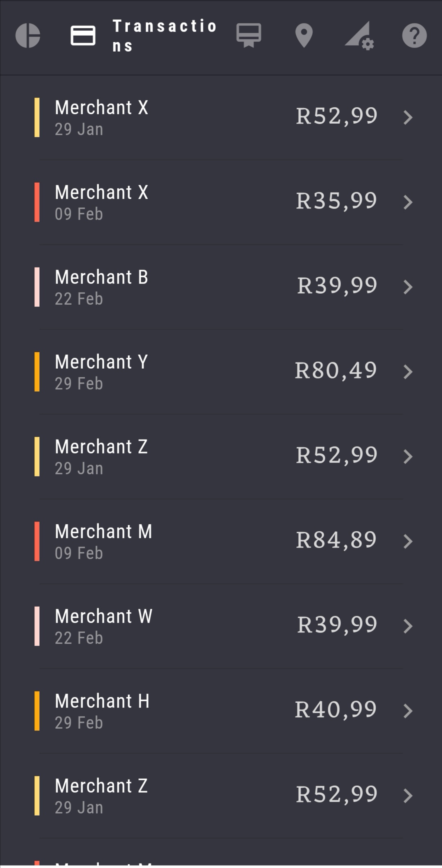
Task: Expand Merchant B chevron arrow
Action: click(x=408, y=287)
